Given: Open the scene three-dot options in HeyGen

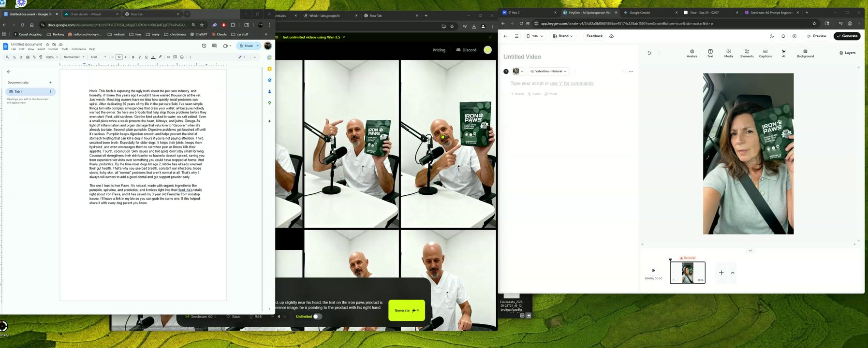Looking at the screenshot, I should [631, 72].
